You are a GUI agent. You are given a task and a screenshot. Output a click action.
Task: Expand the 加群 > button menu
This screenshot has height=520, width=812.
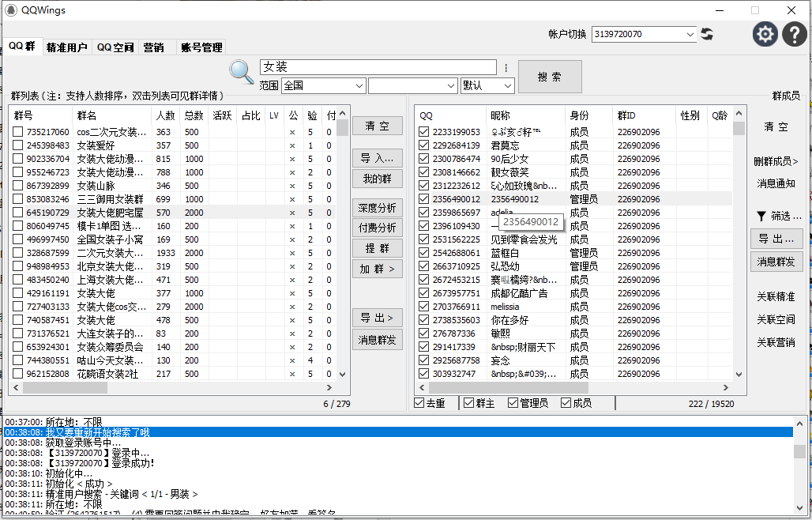tap(378, 269)
